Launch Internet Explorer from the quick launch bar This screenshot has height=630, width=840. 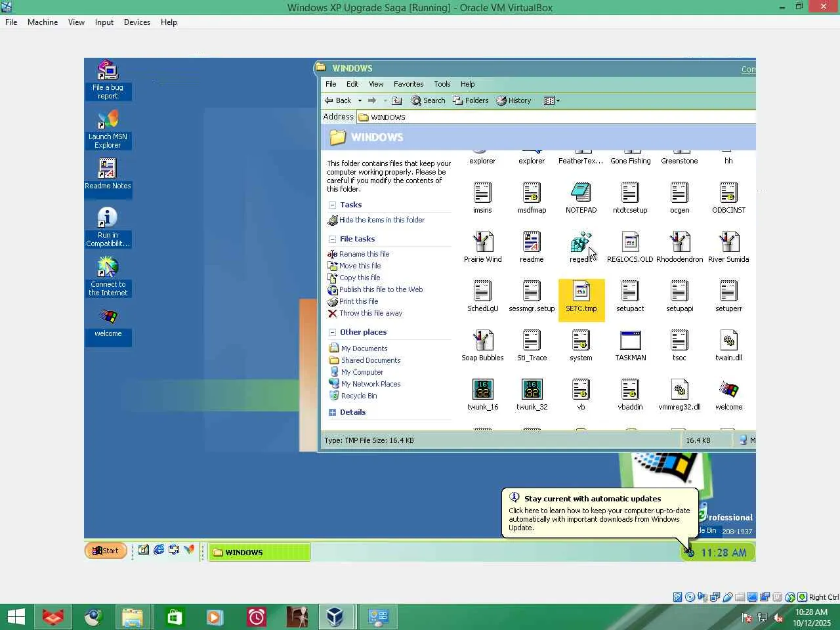pos(159,550)
